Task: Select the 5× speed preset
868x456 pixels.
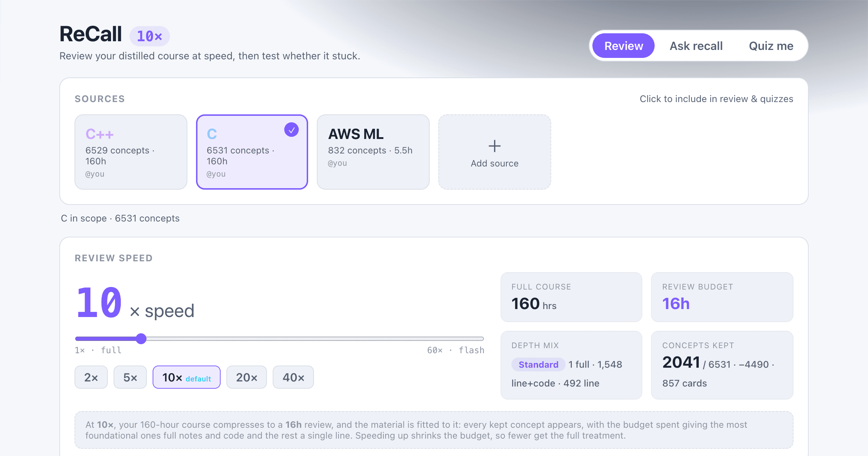Action: pos(130,377)
